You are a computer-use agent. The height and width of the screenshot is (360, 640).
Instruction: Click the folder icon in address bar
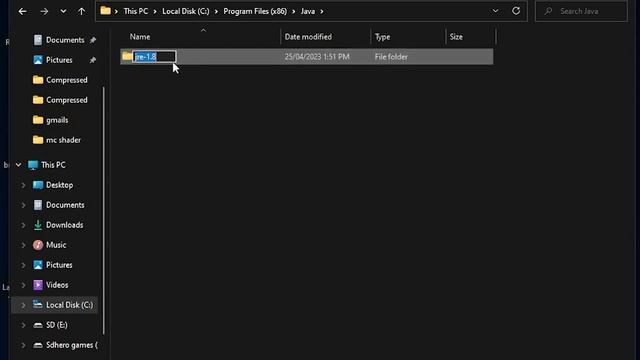click(105, 11)
